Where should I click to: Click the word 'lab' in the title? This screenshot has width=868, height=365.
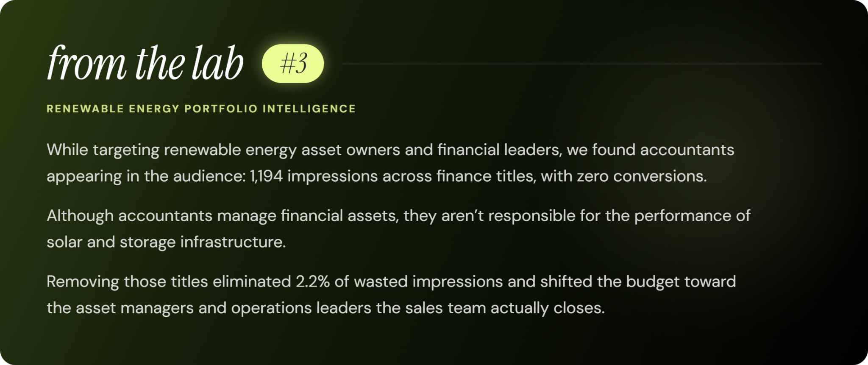[217, 63]
